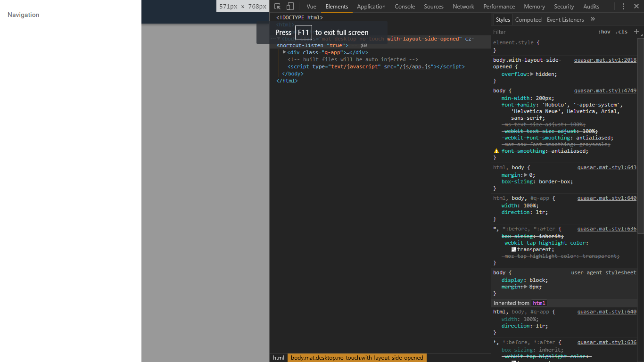Click the transparent tap-highlight-color swatch
This screenshot has height=362, width=644.
pos(513,249)
